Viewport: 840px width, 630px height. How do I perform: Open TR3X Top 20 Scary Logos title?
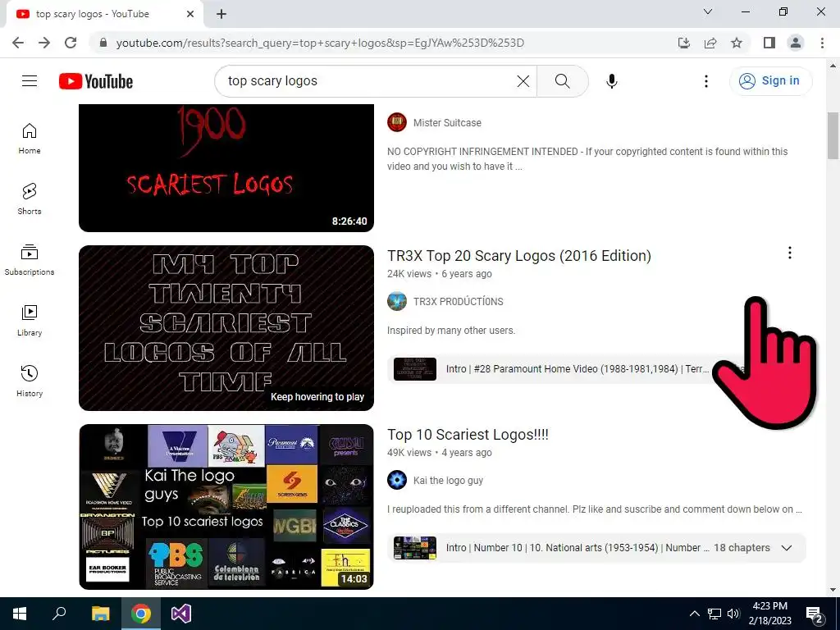tap(519, 256)
